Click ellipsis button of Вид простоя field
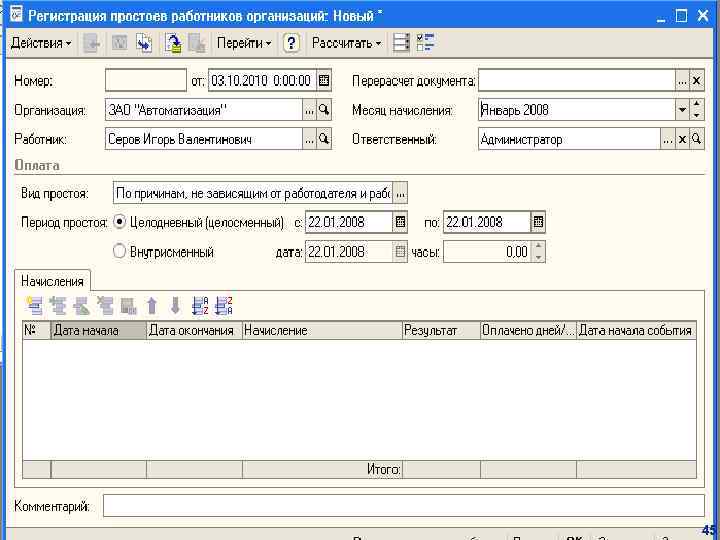Viewport: 720px width, 540px height. pyautogui.click(x=400, y=193)
